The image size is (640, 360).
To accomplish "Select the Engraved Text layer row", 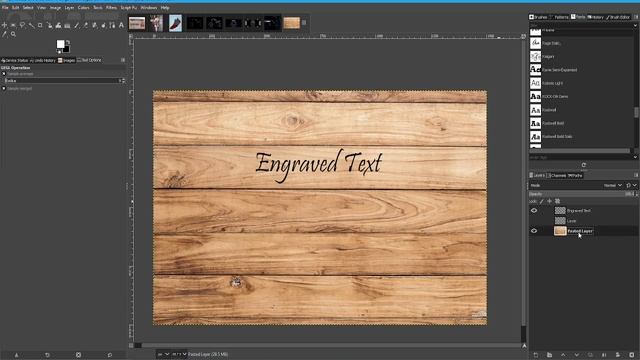I will (583, 211).
